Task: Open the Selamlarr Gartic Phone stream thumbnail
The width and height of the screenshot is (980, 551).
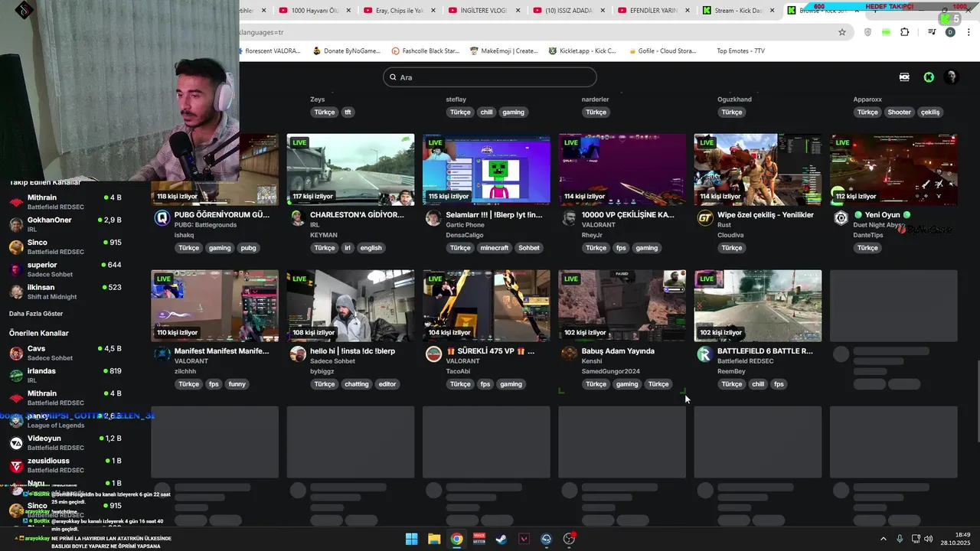Action: point(486,170)
